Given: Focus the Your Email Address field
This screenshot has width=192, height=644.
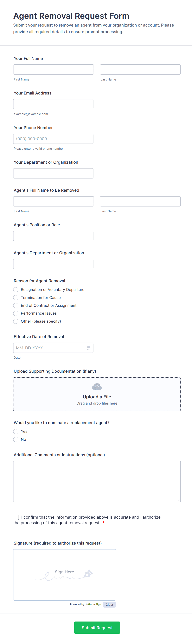Looking at the screenshot, I should click(x=53, y=104).
